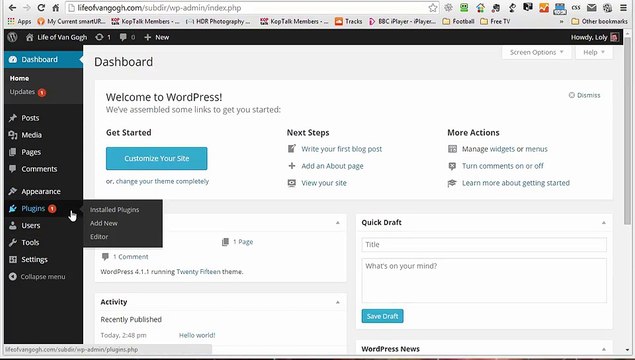
Task: Click the WordPress logo in admin bar
Action: [x=13, y=37]
